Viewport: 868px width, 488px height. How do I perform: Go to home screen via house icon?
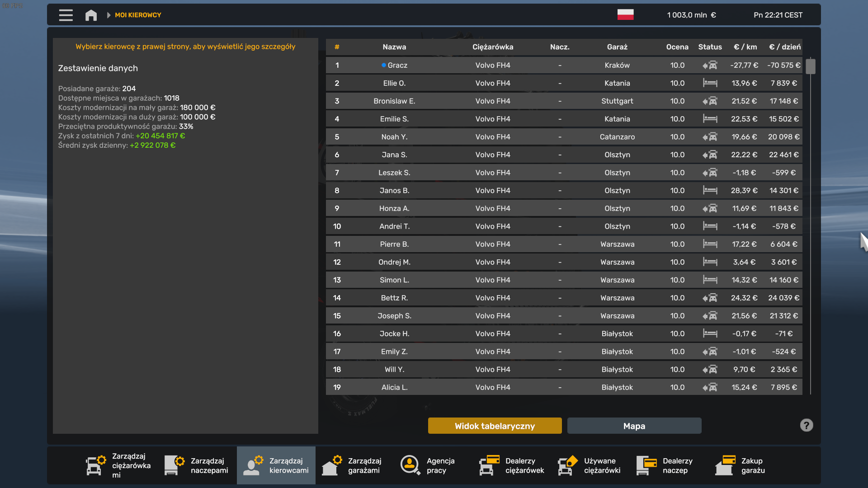[91, 15]
